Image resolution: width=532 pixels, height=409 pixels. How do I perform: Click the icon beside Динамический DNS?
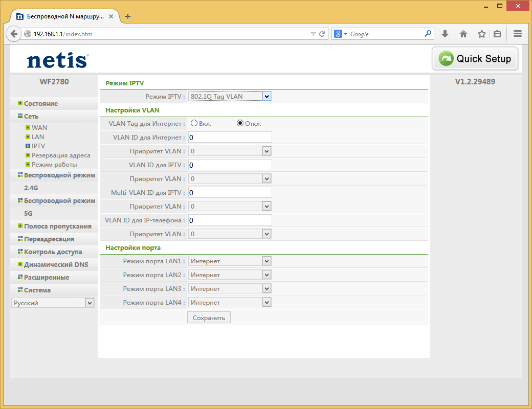20,264
